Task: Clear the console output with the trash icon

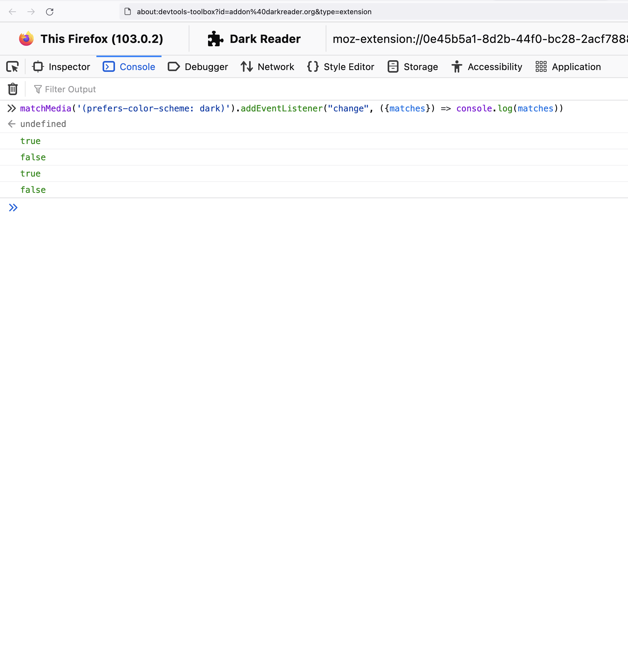Action: pos(12,89)
